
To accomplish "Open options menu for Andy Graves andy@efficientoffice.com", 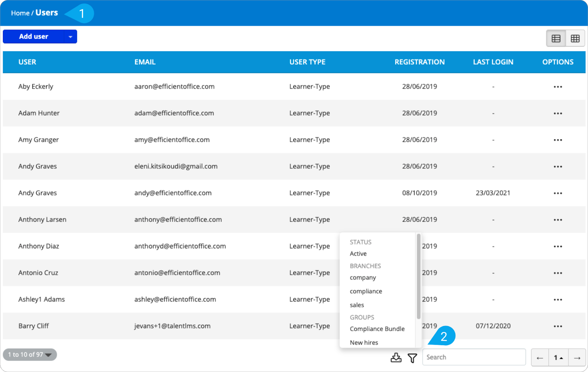I will tap(557, 193).
